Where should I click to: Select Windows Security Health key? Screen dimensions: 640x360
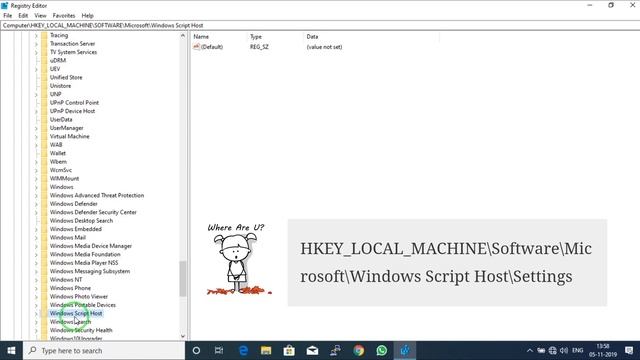point(81,330)
